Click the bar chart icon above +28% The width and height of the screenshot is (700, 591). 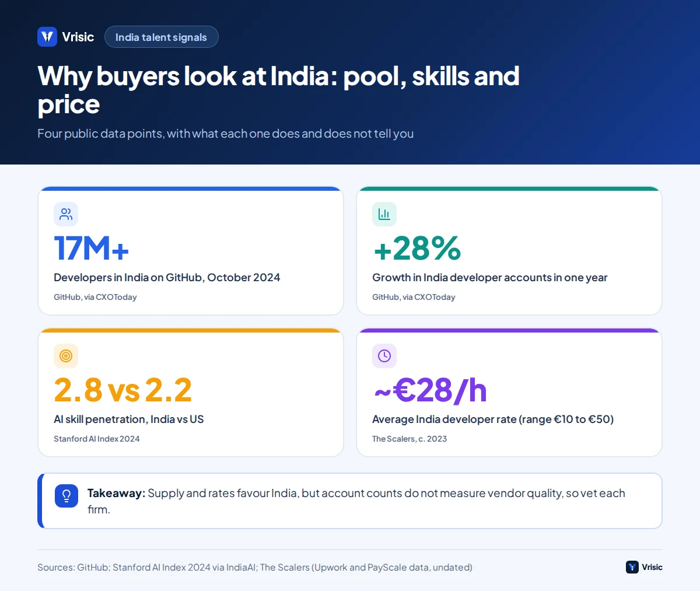click(x=384, y=214)
